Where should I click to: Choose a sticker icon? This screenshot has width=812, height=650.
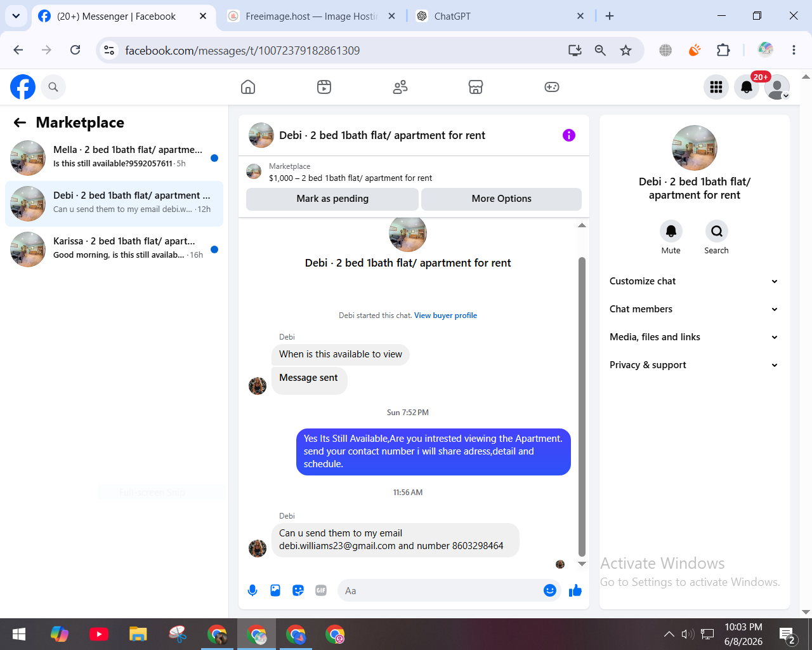pyautogui.click(x=298, y=590)
